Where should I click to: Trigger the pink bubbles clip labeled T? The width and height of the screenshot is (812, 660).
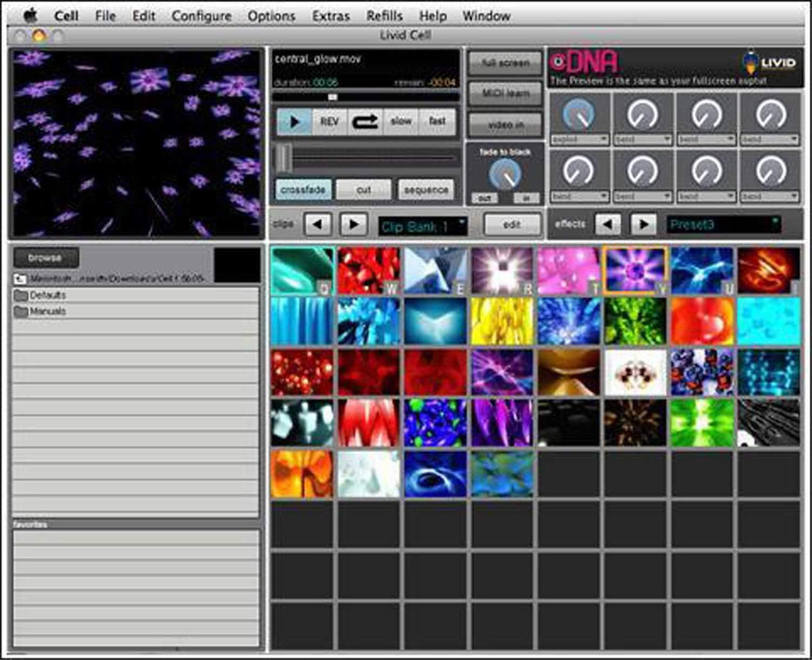click(x=569, y=271)
